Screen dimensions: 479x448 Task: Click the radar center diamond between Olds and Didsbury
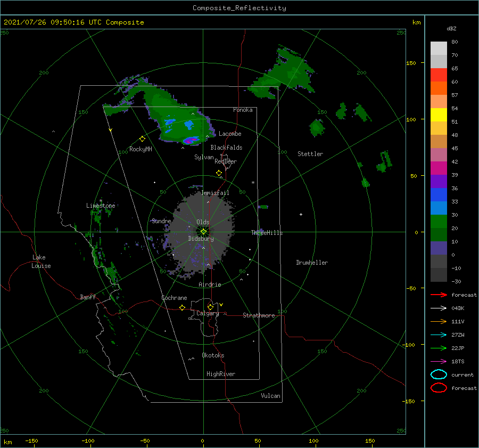203,232
